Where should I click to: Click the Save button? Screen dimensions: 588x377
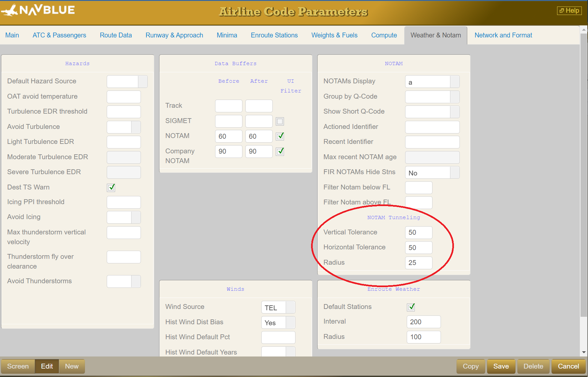[x=501, y=366]
